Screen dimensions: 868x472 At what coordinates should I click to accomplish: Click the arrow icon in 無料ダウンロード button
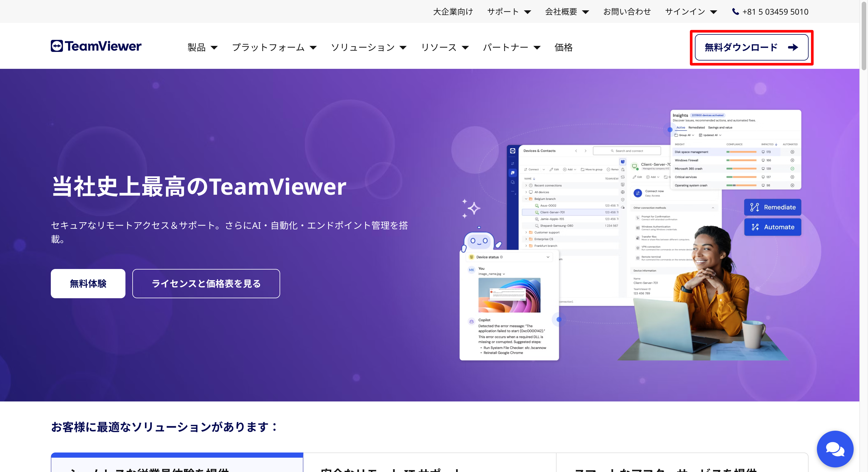click(793, 48)
